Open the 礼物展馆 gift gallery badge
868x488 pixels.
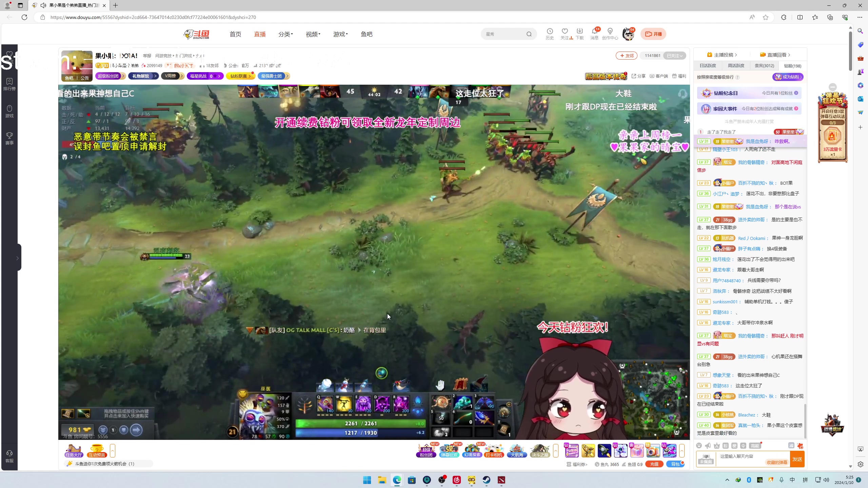pos(143,76)
